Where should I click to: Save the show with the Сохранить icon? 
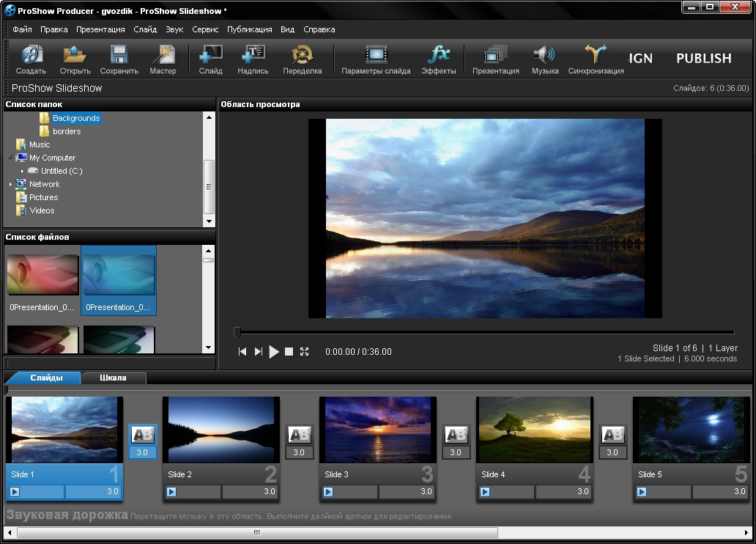click(x=119, y=55)
